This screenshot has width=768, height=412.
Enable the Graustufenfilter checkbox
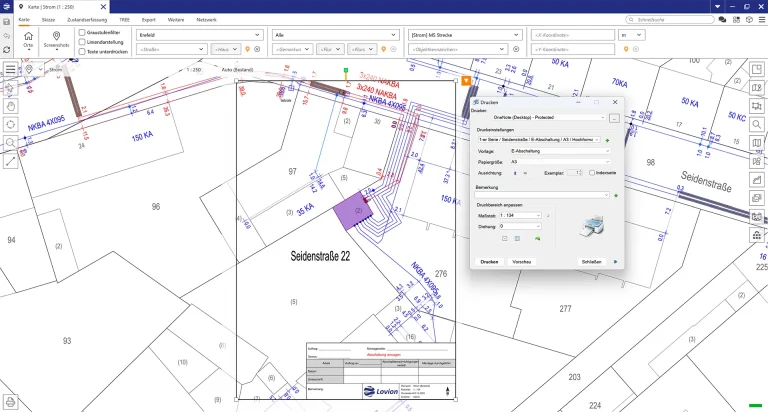[82, 32]
